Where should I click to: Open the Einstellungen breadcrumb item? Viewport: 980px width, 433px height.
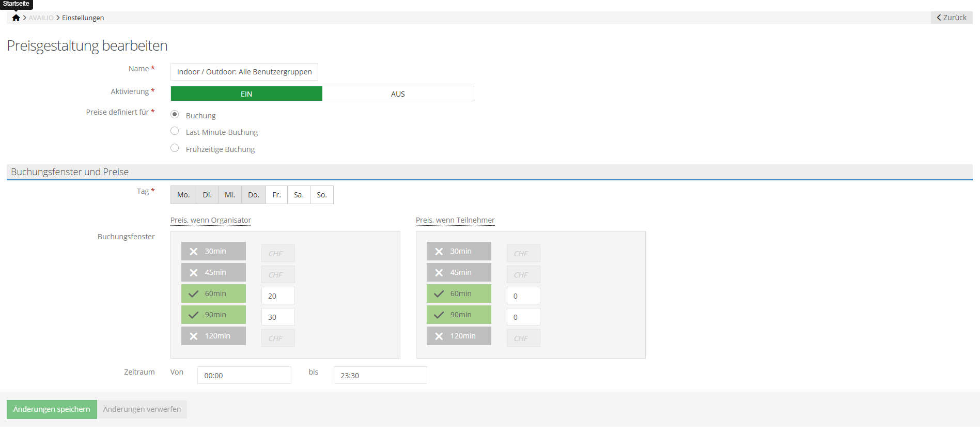(83, 18)
